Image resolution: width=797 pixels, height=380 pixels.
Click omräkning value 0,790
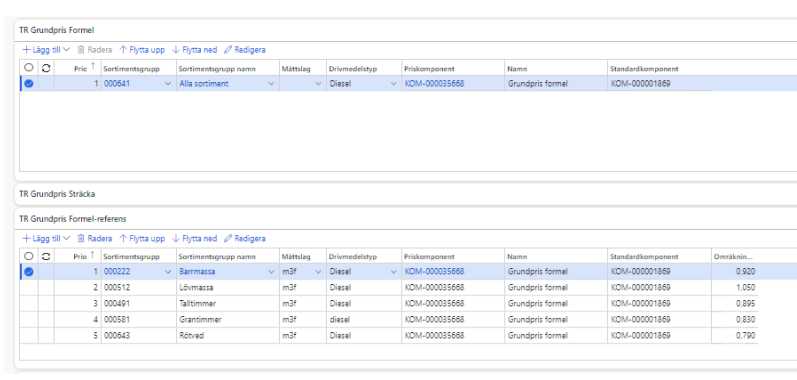745,336
